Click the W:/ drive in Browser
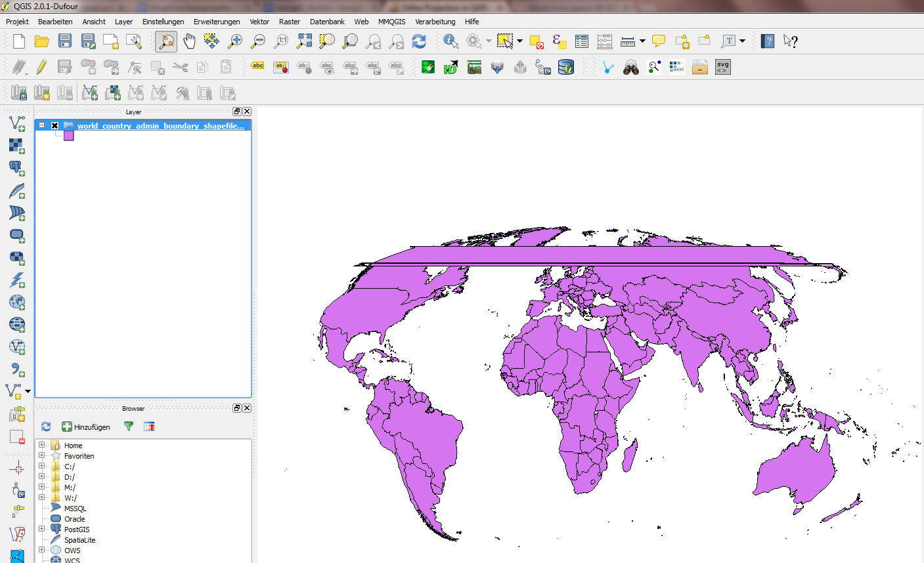 pyautogui.click(x=70, y=497)
